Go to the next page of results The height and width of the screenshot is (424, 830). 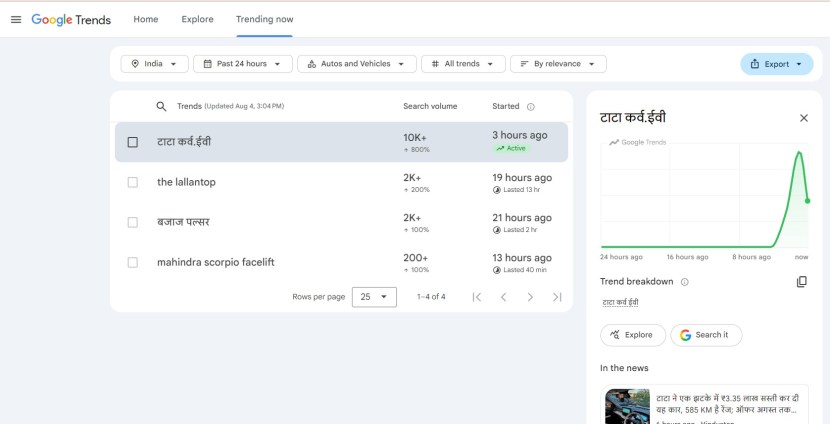click(530, 297)
